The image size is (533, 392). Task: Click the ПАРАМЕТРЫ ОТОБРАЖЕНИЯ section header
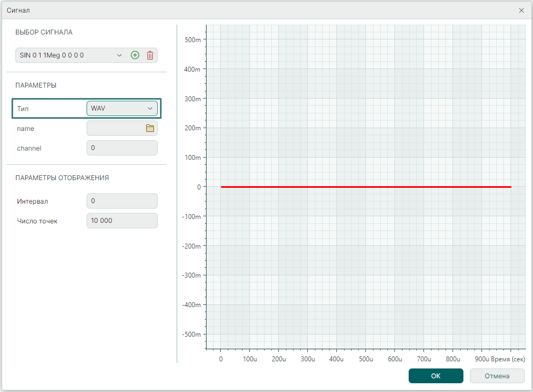[x=62, y=178]
